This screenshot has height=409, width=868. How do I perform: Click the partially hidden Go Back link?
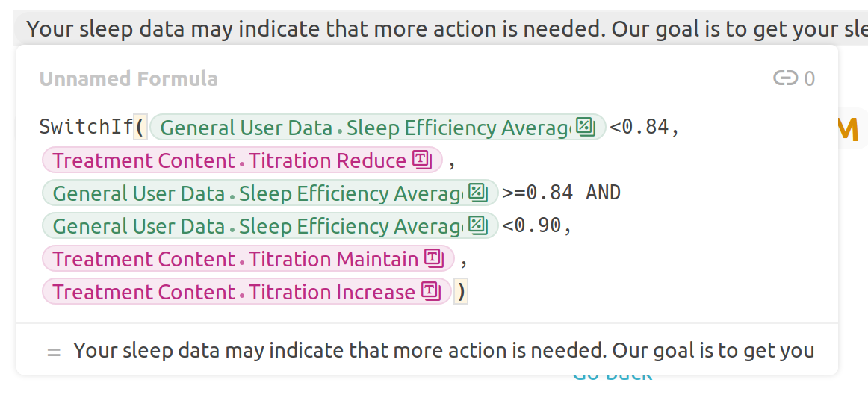[x=613, y=377]
